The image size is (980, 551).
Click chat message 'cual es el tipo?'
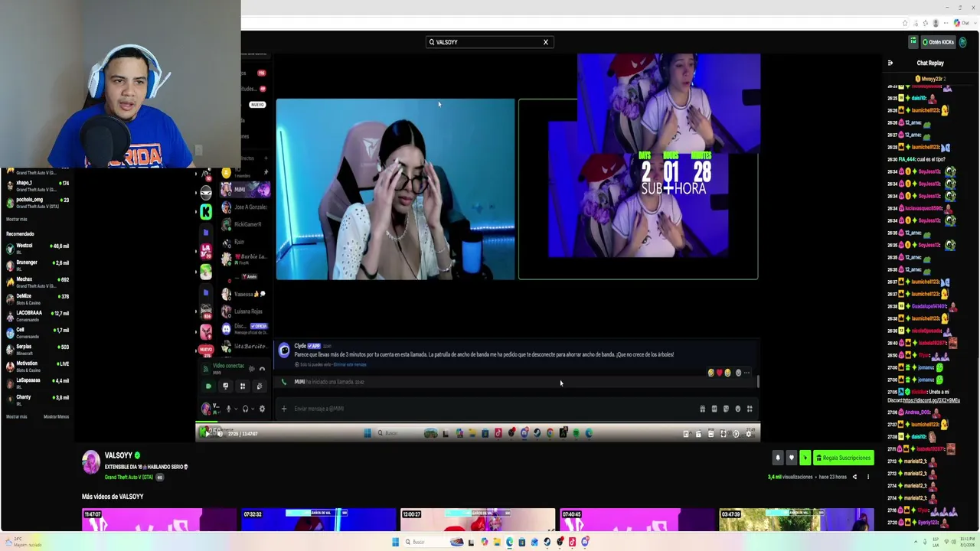[x=933, y=159]
